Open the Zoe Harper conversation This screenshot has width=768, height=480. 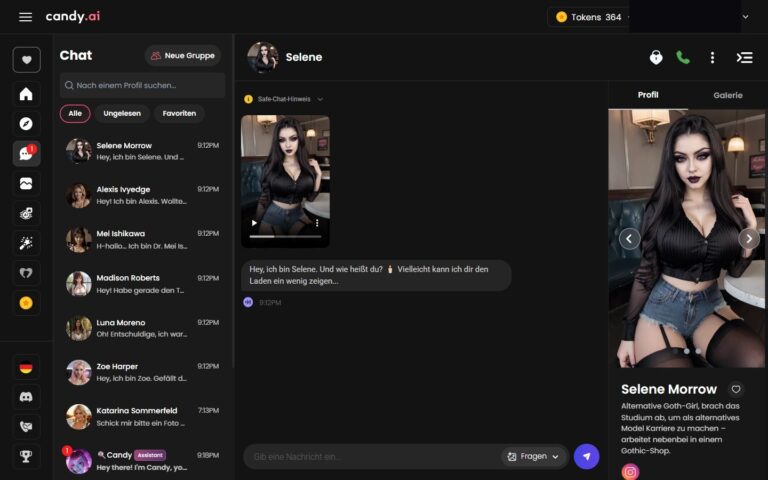[x=143, y=372]
